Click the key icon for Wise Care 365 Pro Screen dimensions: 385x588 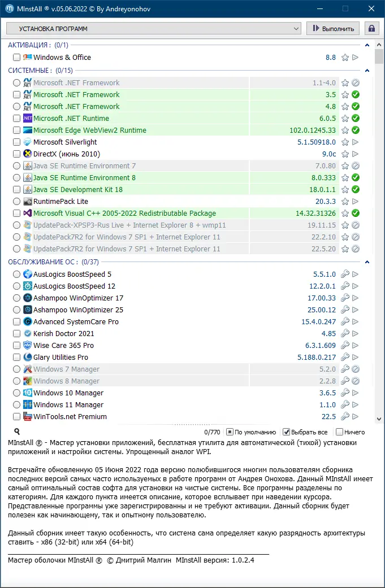[345, 345]
